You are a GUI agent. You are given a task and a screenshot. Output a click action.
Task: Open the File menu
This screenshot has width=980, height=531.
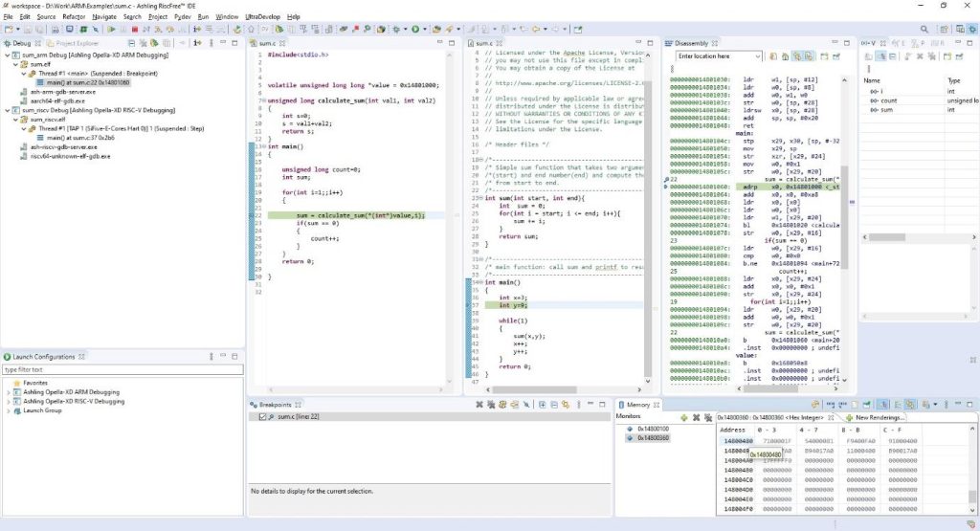pyautogui.click(x=8, y=17)
